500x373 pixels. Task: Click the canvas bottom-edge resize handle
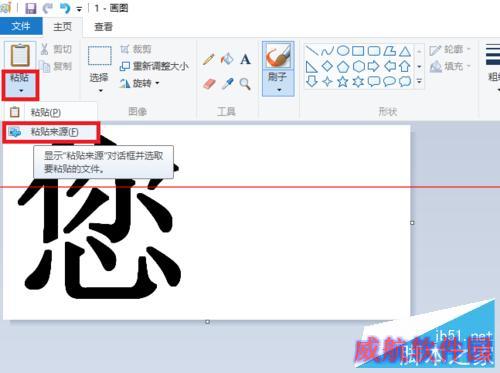207,322
